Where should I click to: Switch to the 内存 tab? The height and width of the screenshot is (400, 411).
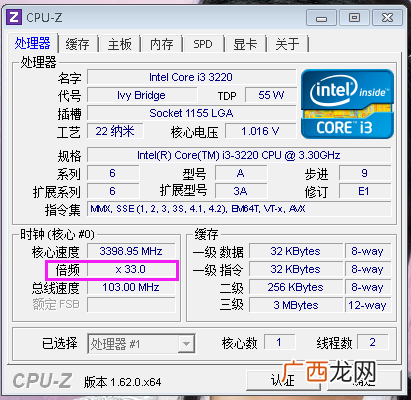[x=161, y=44]
